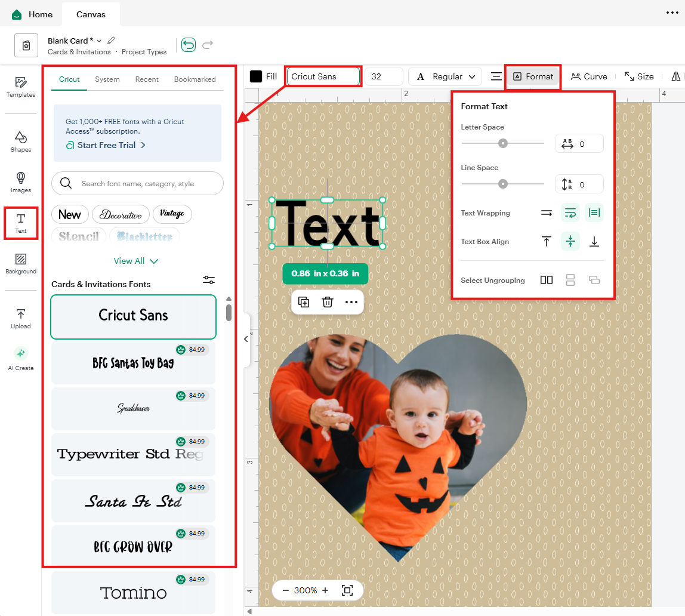685x616 pixels.
Task: Click the font size 32 field
Action: pyautogui.click(x=383, y=76)
